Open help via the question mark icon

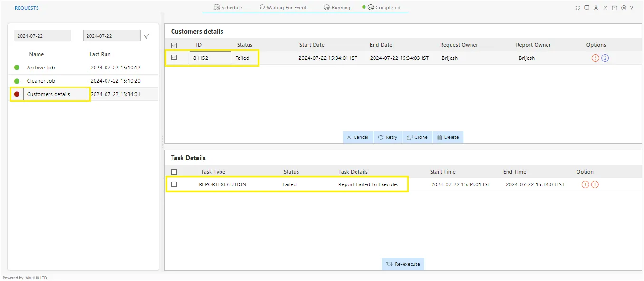pos(631,8)
